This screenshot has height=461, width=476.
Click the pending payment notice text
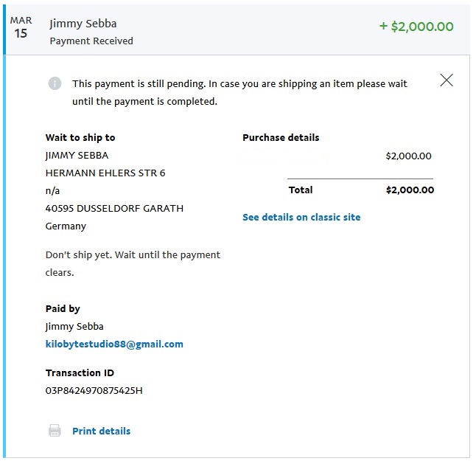(x=239, y=92)
